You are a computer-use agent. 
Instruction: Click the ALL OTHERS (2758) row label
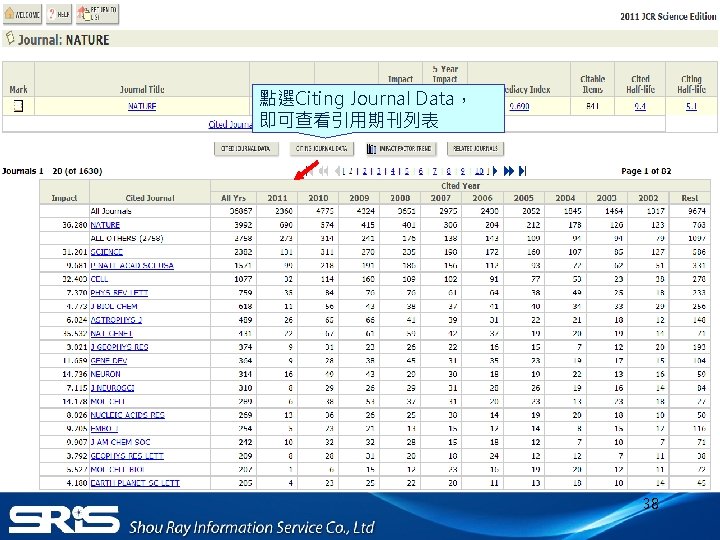pyautogui.click(x=127, y=238)
